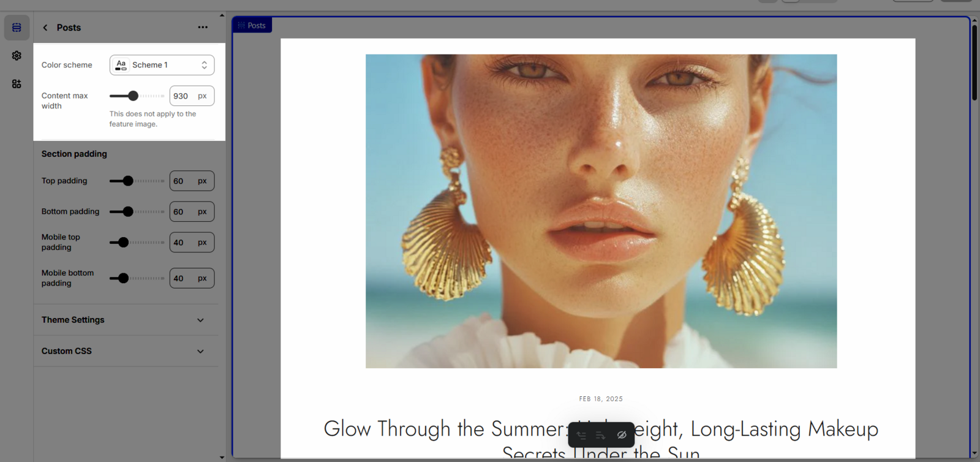This screenshot has height=462, width=980.
Task: Click the Mobile bottom padding slider handle
Action: [x=124, y=278]
